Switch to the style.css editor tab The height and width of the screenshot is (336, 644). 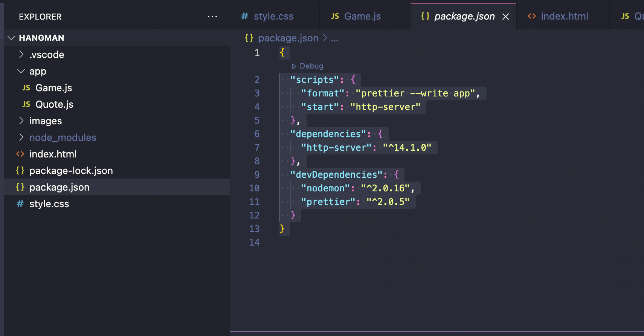tap(274, 17)
